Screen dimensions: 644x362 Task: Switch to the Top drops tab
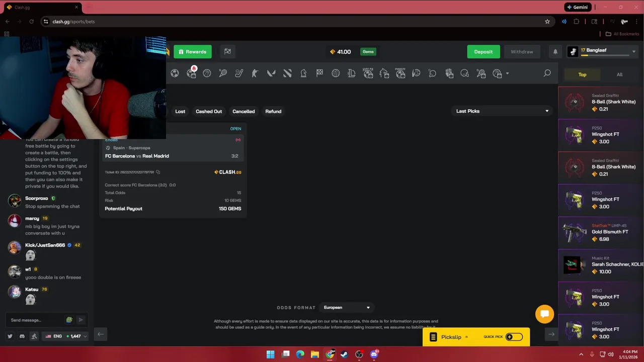tap(582, 74)
